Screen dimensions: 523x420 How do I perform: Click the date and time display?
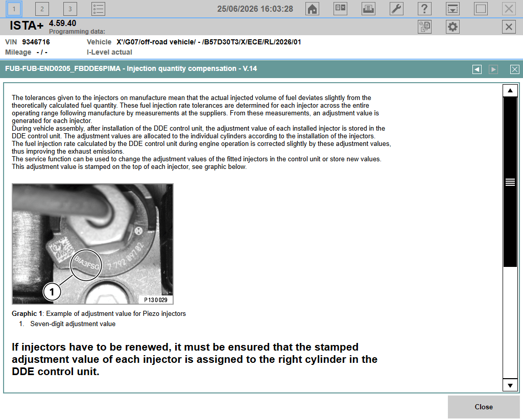click(x=255, y=9)
